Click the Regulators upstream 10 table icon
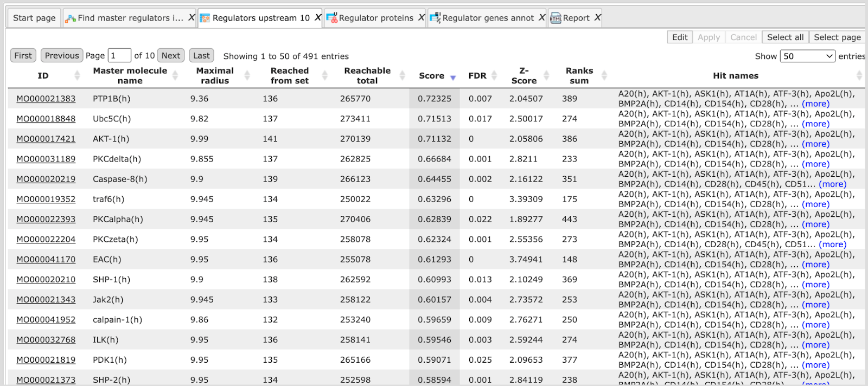868x386 pixels. click(205, 18)
